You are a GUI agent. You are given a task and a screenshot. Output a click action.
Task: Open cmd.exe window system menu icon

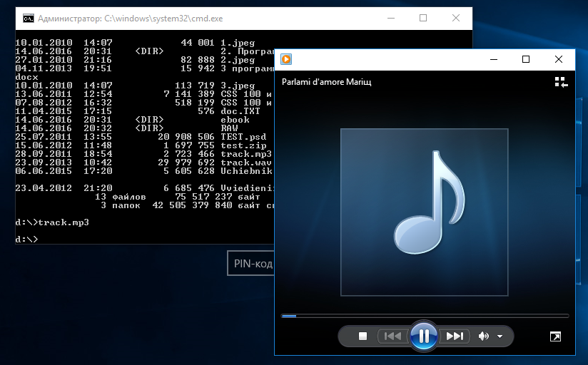(28, 19)
